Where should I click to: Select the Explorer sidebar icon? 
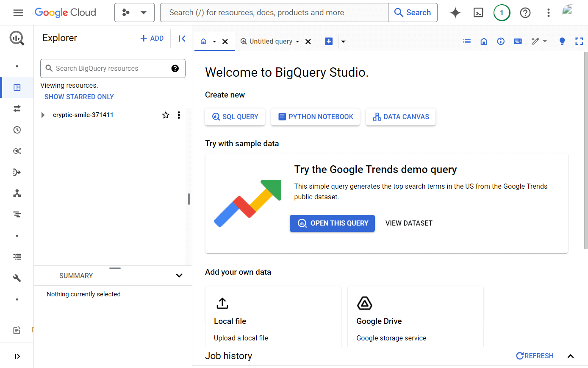[x=17, y=87]
